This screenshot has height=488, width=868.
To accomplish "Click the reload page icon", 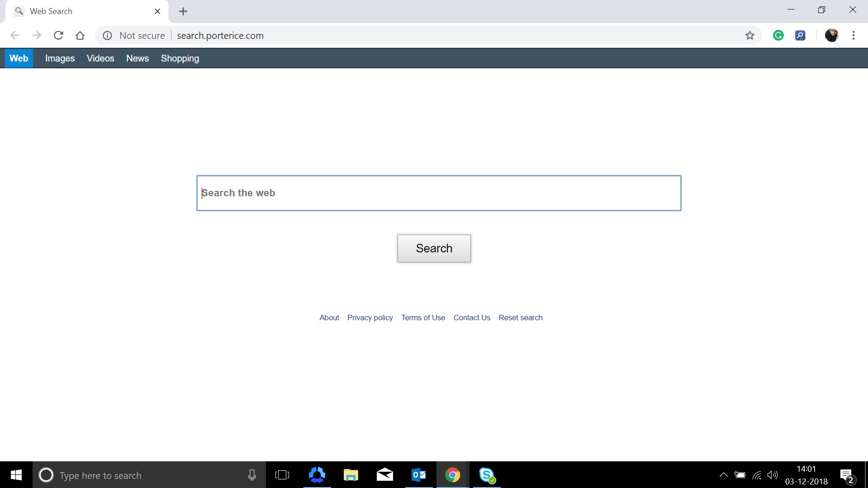I will click(x=58, y=35).
